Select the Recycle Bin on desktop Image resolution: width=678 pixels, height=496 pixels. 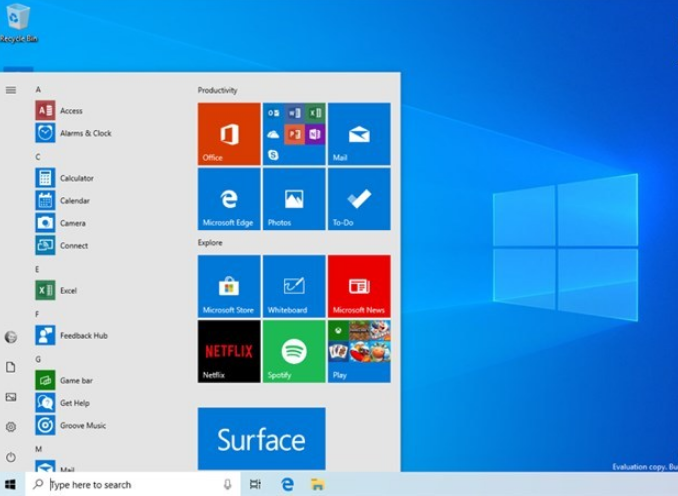coord(19,22)
